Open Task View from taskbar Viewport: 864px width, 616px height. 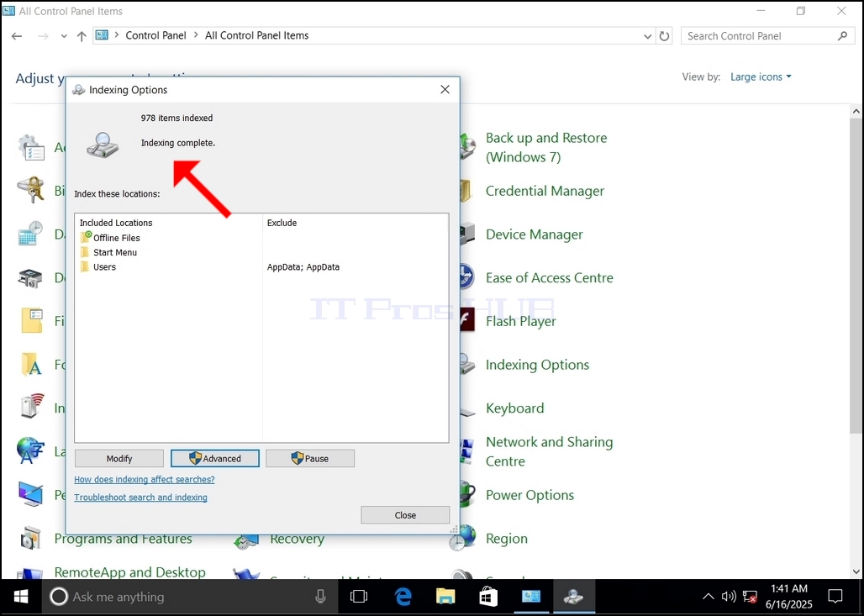point(359,596)
